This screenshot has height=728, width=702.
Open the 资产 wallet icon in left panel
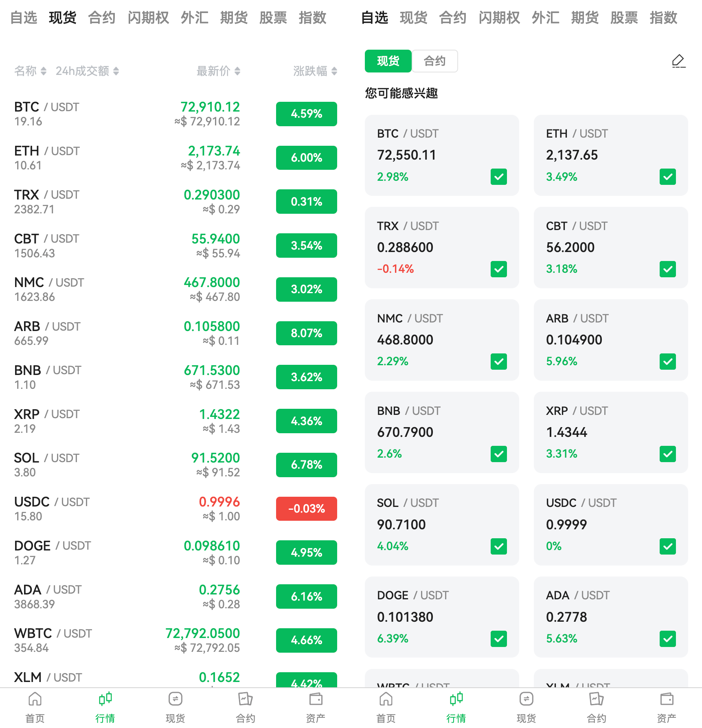tap(316, 699)
